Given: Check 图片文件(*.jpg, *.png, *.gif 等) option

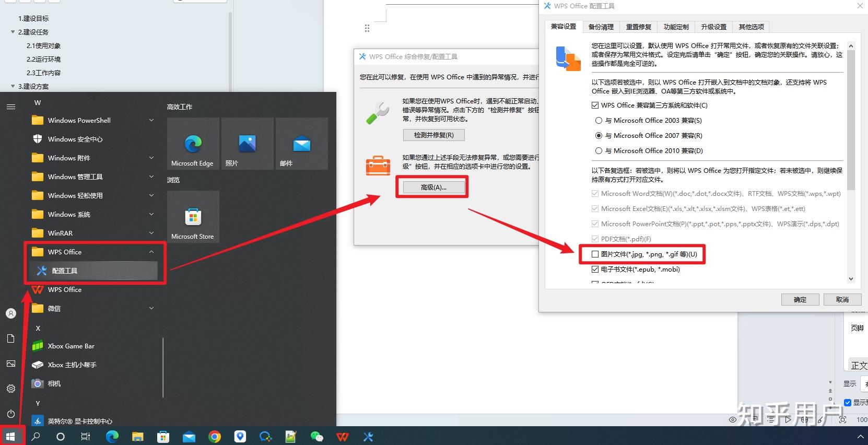Looking at the screenshot, I should tap(595, 254).
